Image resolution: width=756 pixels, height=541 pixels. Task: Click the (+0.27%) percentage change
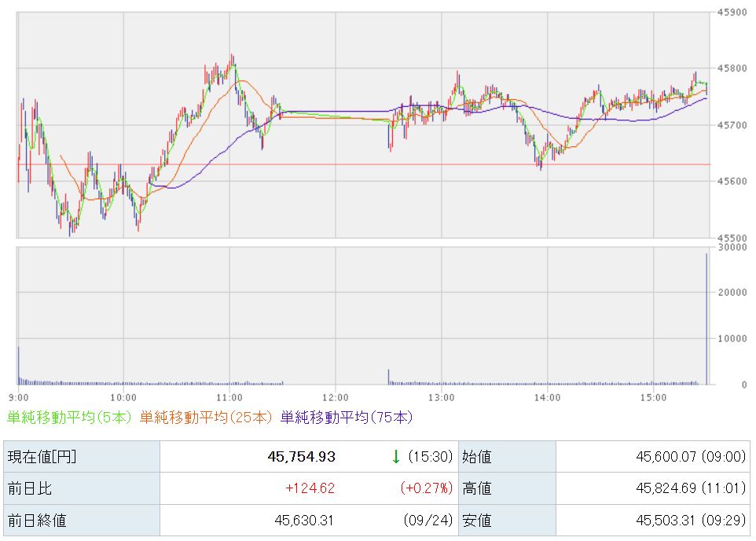(x=426, y=488)
